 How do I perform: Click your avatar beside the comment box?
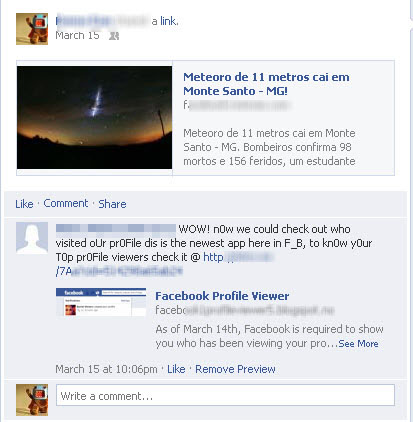[32, 400]
